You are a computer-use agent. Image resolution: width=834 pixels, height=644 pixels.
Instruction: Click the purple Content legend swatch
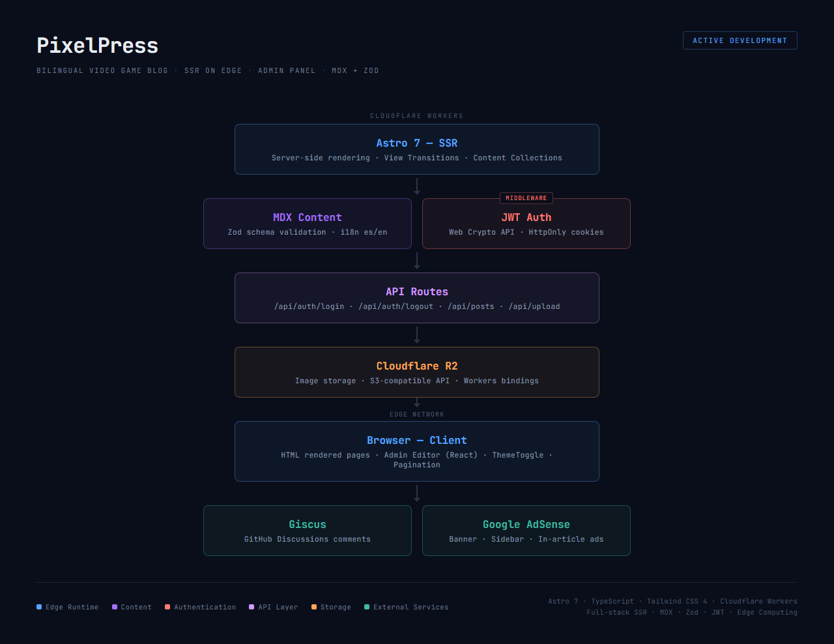pyautogui.click(x=115, y=607)
